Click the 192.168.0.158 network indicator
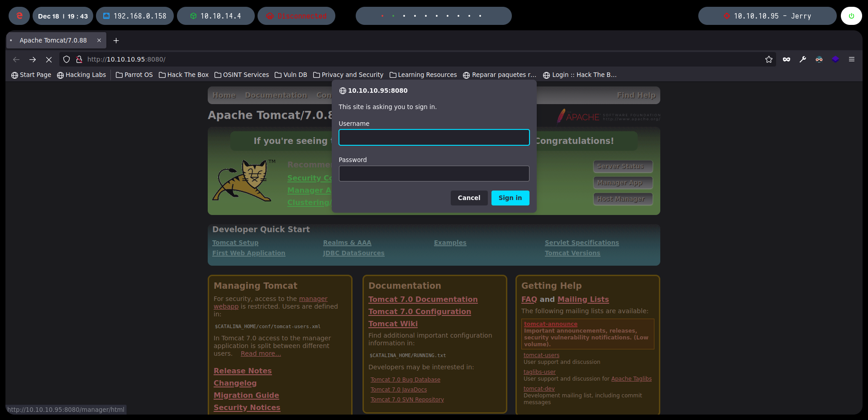 click(x=135, y=16)
